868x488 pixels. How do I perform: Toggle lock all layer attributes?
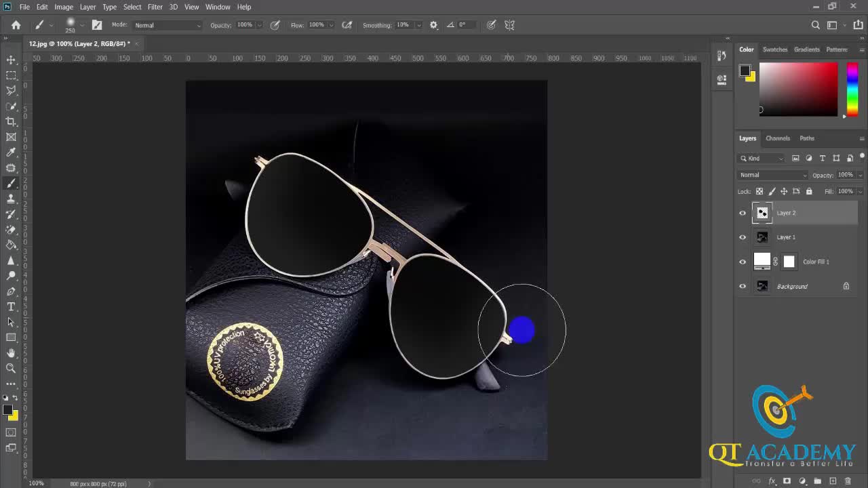tap(809, 191)
